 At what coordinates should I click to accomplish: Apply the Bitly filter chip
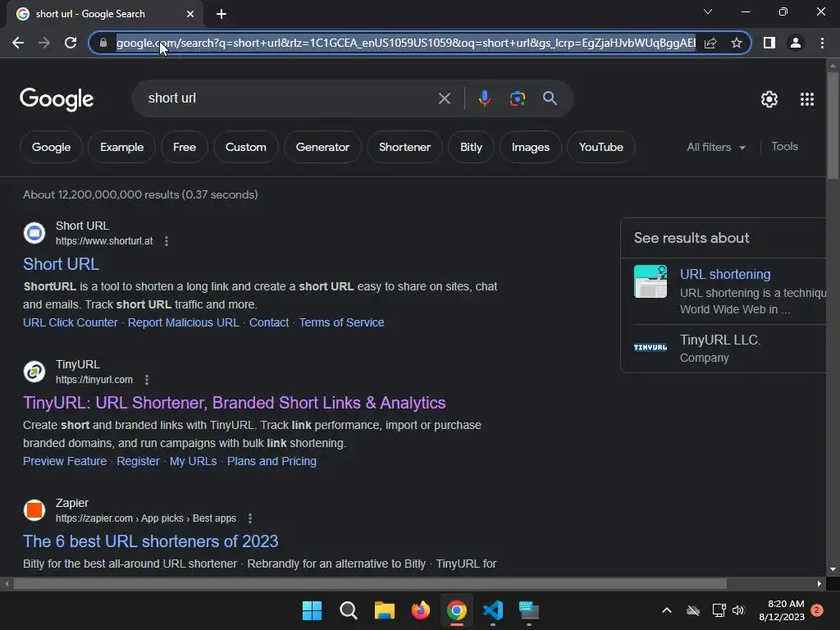[471, 147]
